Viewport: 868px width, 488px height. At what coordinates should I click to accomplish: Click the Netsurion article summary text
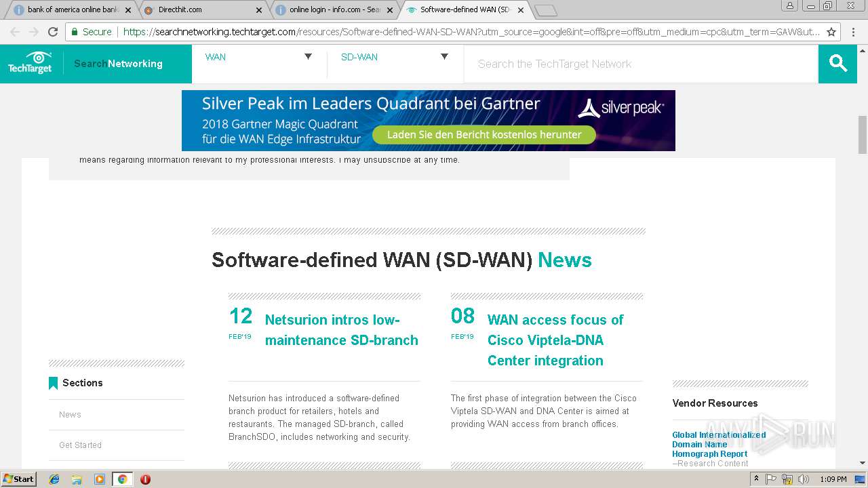point(320,418)
